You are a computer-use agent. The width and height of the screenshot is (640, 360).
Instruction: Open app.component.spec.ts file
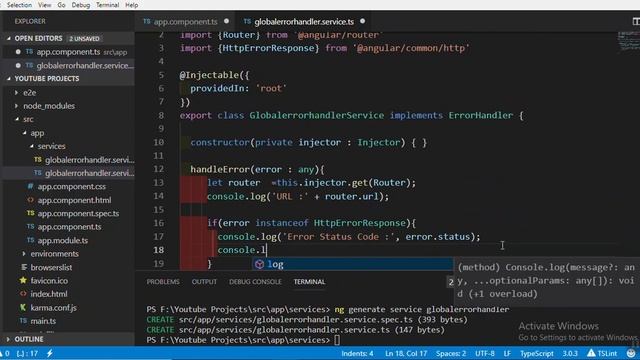78,213
